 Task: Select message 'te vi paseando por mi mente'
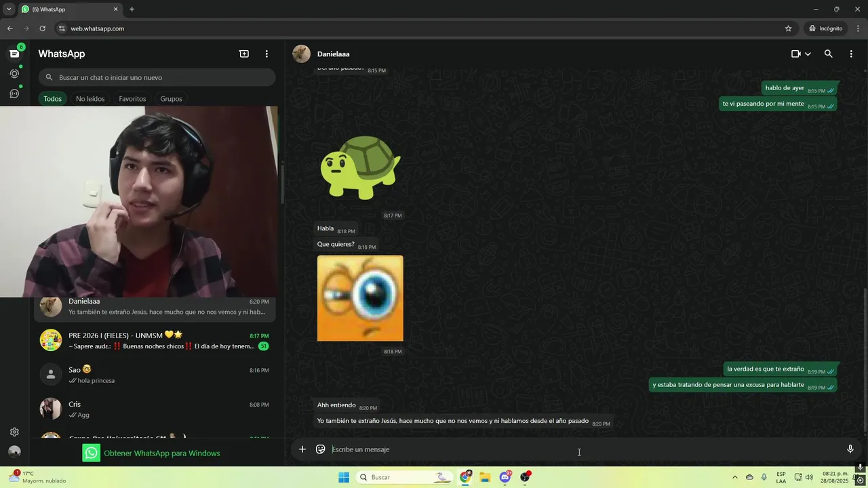778,104
